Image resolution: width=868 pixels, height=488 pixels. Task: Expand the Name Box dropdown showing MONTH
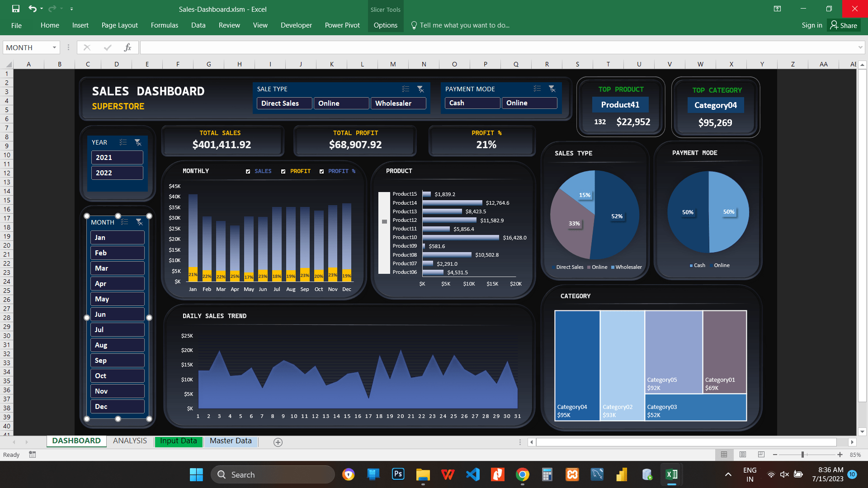pyautogui.click(x=54, y=47)
